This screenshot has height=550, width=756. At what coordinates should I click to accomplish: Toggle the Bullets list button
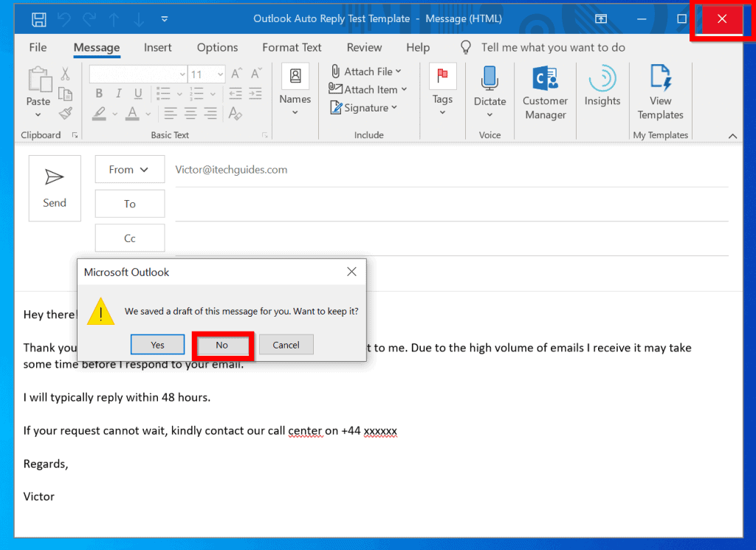click(x=163, y=93)
